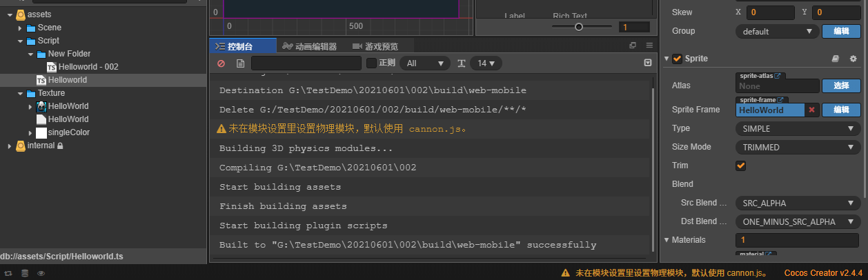Jump to asset via sprite-frame link icon
The width and height of the screenshot is (868, 280).
pyautogui.click(x=780, y=100)
